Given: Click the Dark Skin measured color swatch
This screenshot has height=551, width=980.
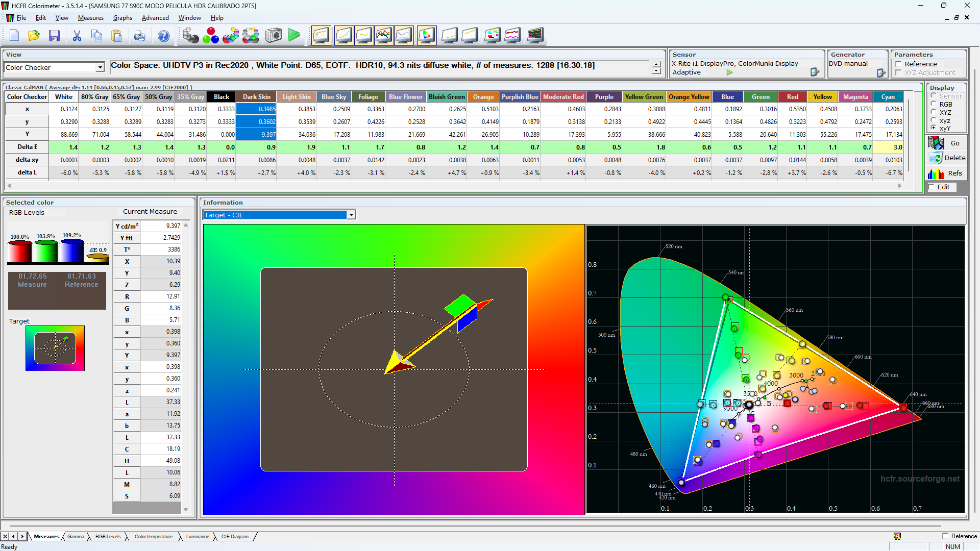Looking at the screenshot, I should coord(33,290).
